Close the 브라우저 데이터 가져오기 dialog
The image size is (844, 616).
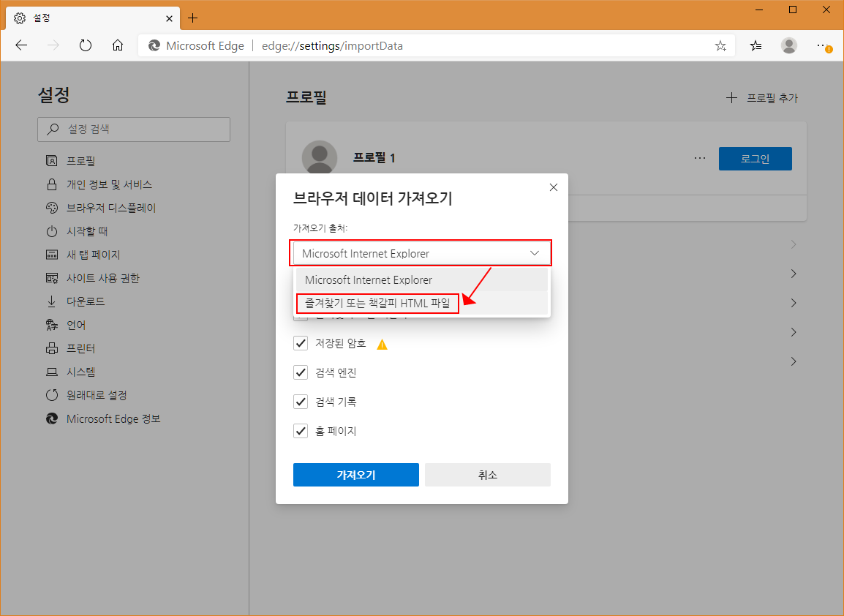point(554,187)
